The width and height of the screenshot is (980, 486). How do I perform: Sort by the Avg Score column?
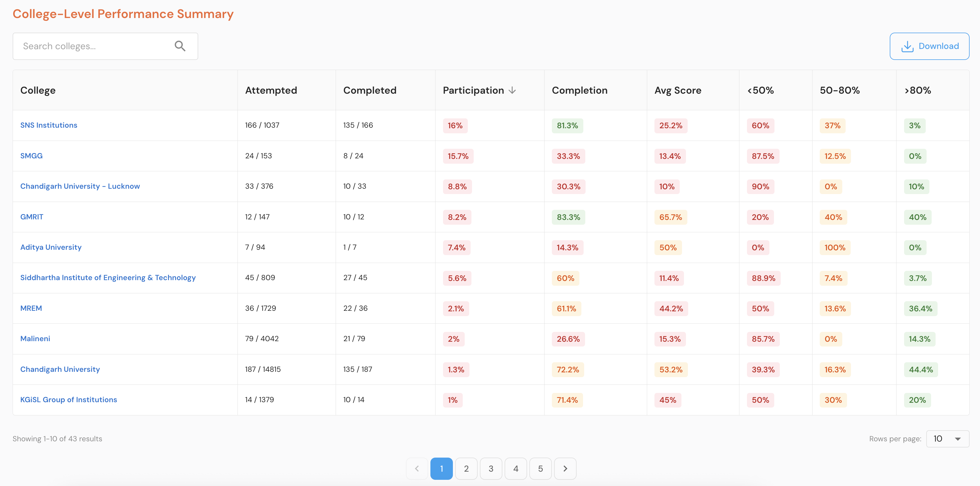(x=678, y=90)
